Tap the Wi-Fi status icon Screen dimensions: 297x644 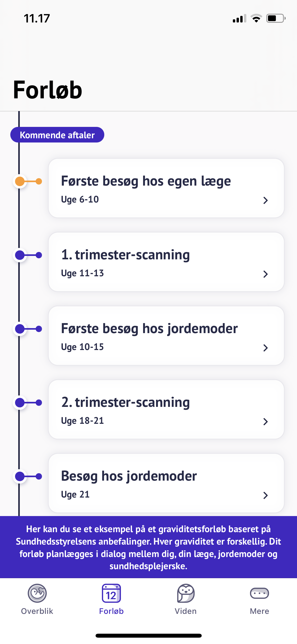[x=256, y=19]
